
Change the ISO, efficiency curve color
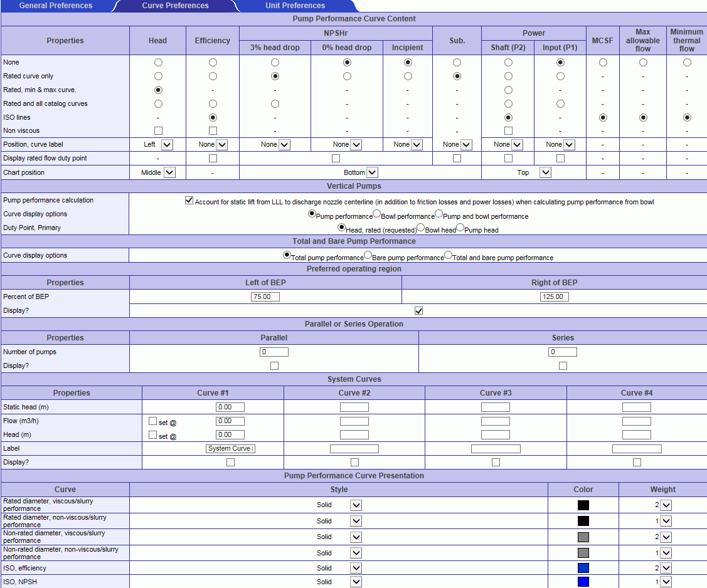pos(583,568)
